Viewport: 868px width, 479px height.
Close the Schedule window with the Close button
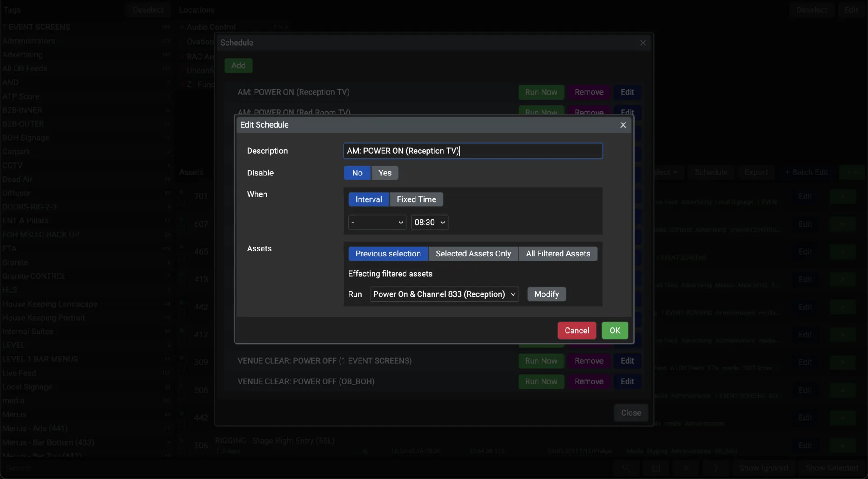coord(631,413)
